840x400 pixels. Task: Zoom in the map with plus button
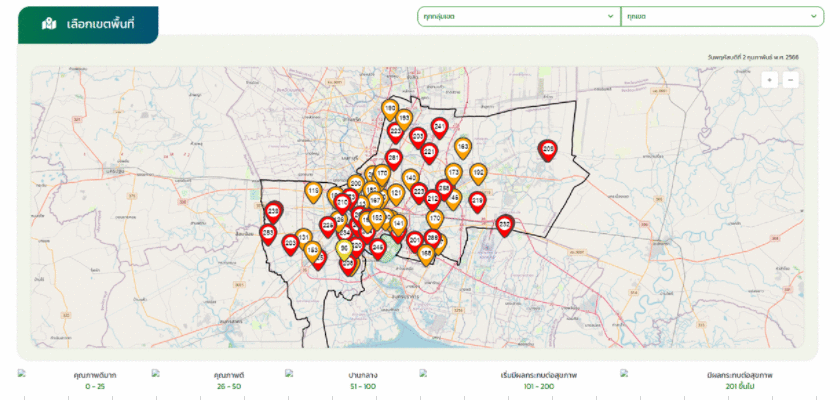pyautogui.click(x=769, y=80)
